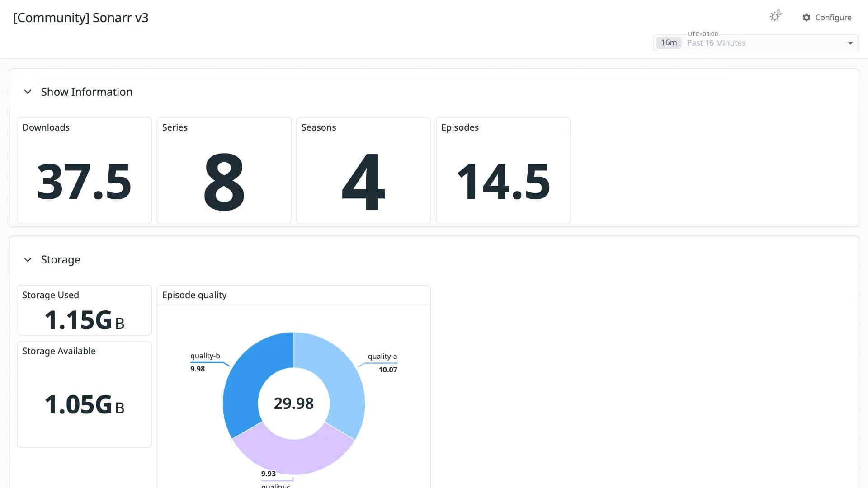The height and width of the screenshot is (488, 868).
Task: Click the 14.5 episodes value
Action: click(x=503, y=182)
